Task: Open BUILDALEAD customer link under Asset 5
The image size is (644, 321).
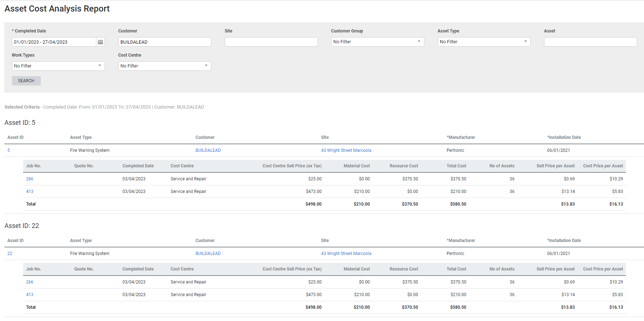Action: (208, 150)
